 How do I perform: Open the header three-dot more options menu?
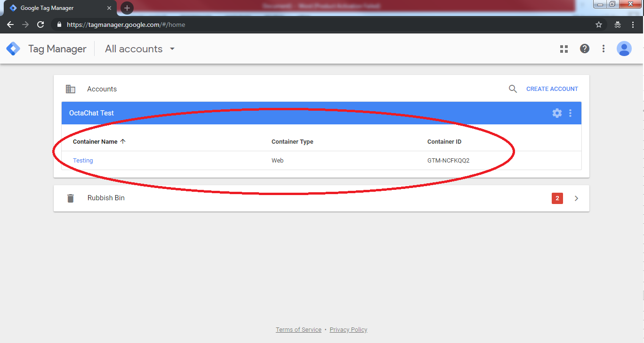604,49
